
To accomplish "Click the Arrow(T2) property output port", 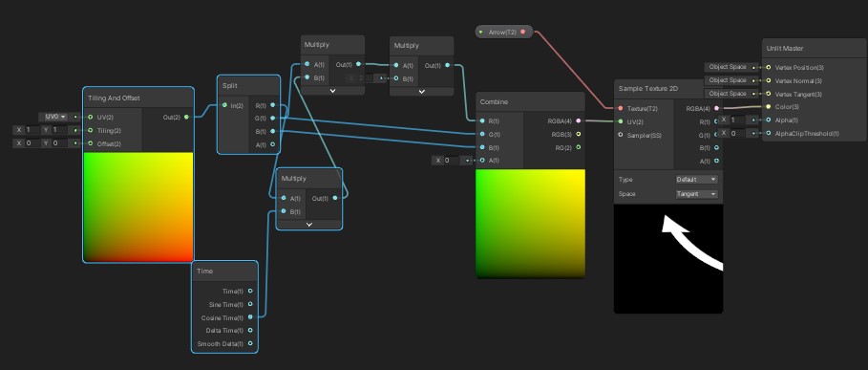I will point(523,33).
